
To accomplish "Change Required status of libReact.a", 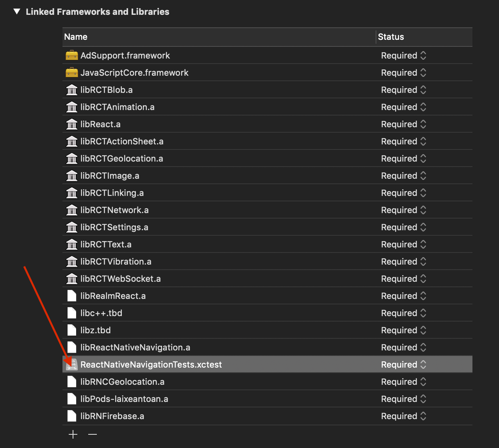I will click(x=404, y=124).
